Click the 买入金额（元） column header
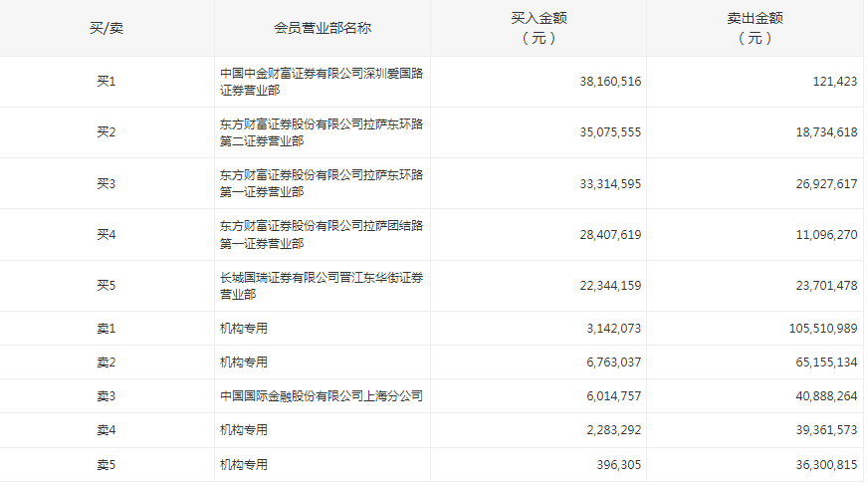The image size is (868, 485). [x=539, y=28]
